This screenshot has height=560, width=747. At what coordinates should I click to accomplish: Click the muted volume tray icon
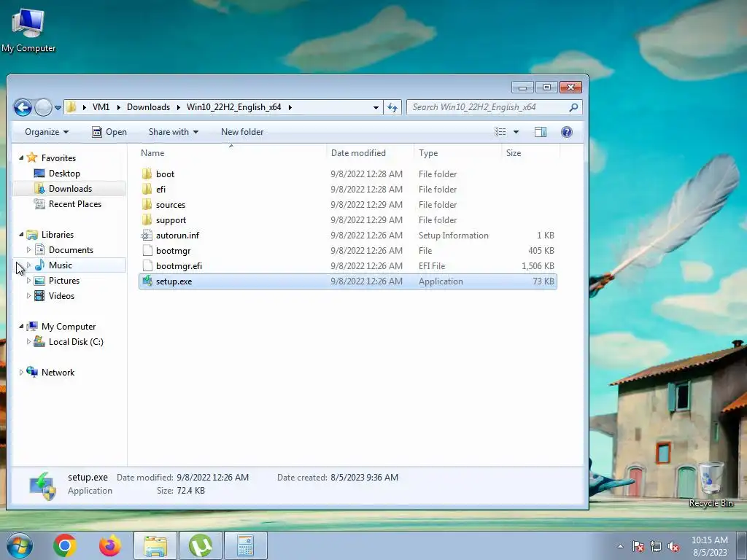673,547
